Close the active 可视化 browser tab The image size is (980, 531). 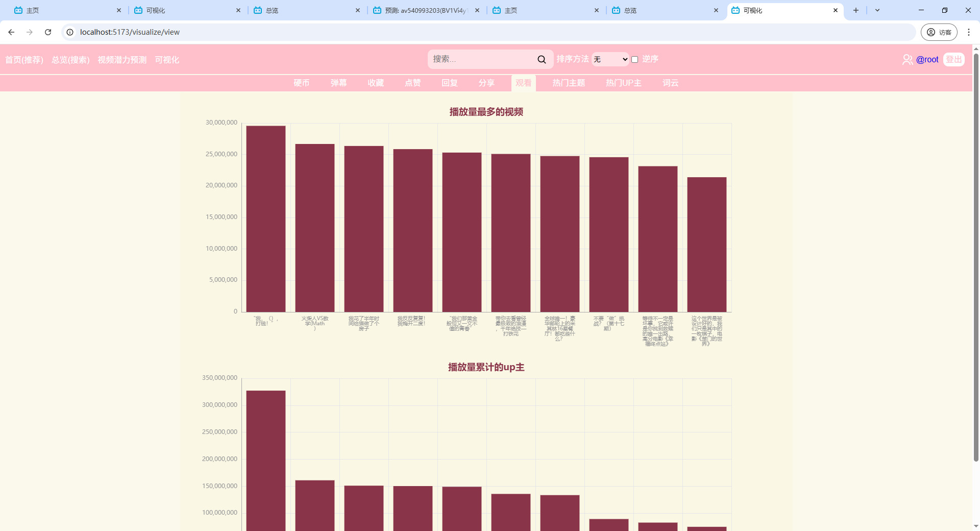click(x=836, y=10)
